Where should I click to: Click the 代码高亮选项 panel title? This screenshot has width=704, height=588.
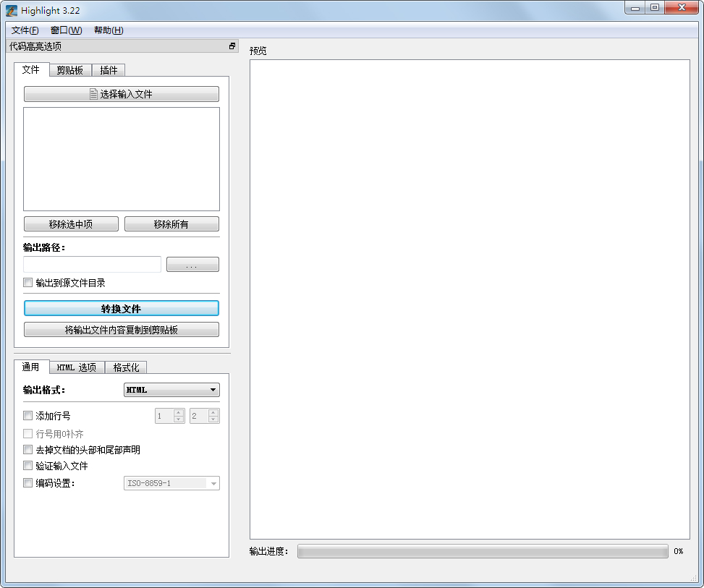coord(35,46)
